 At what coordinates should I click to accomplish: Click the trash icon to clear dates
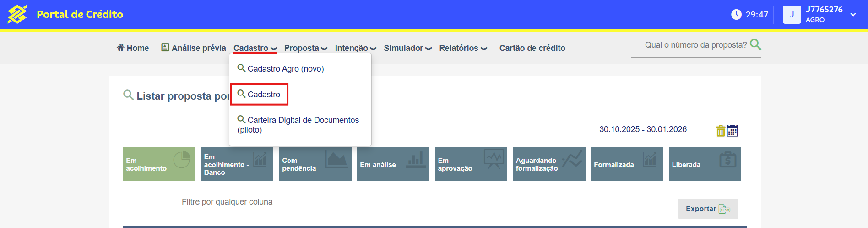coord(721,131)
